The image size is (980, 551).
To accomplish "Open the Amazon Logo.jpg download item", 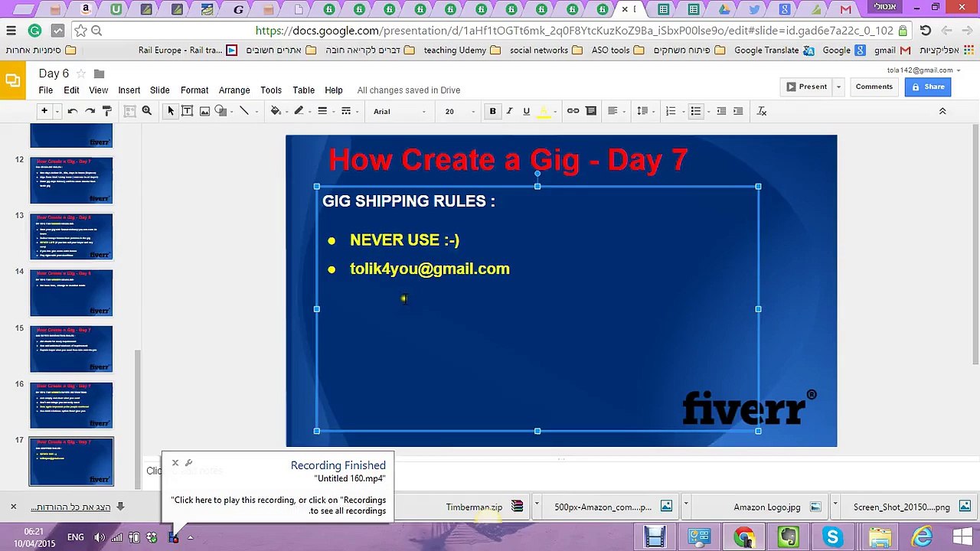I will [x=776, y=507].
